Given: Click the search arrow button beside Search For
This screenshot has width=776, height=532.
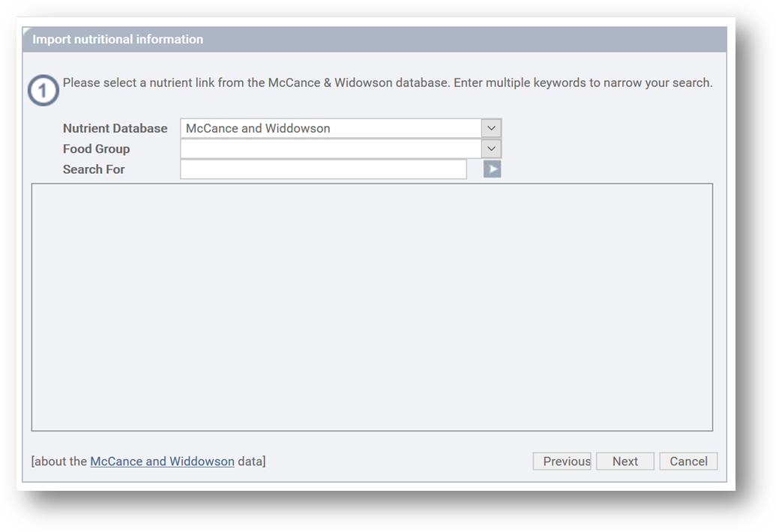Looking at the screenshot, I should click(x=492, y=169).
